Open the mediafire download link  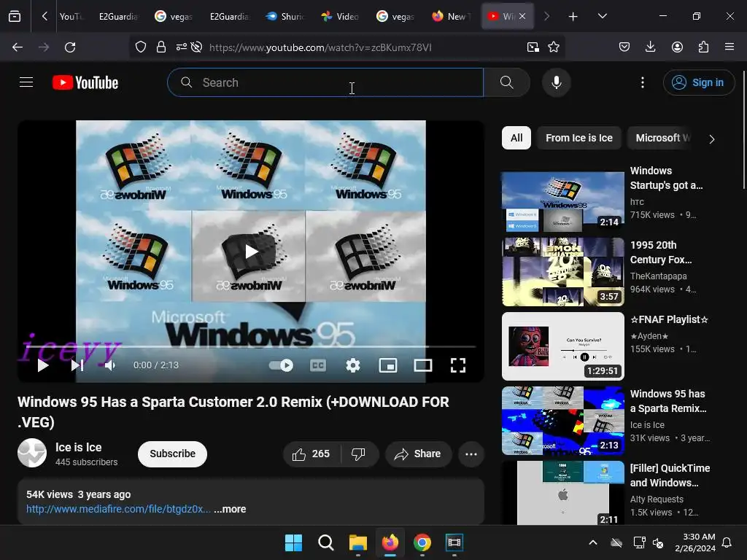tap(118, 509)
